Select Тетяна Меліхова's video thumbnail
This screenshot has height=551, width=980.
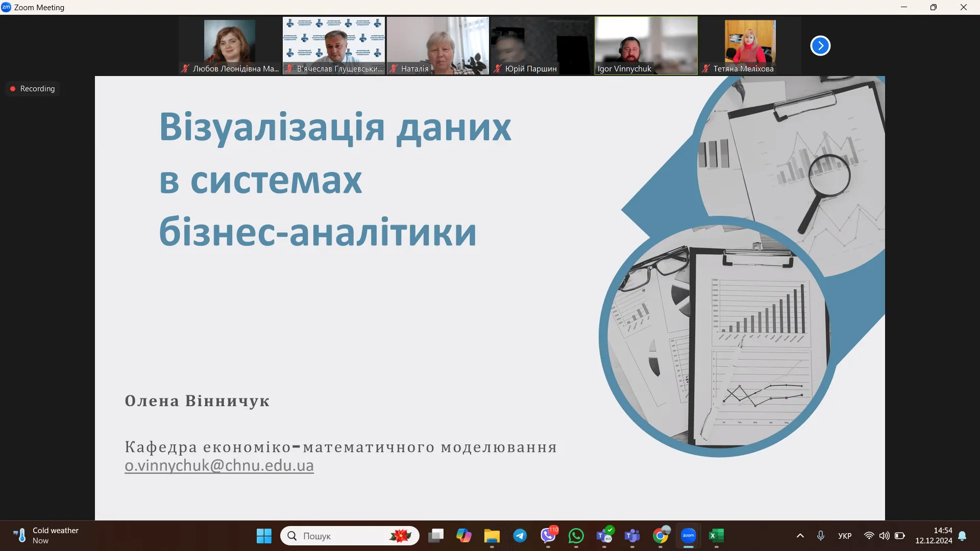(749, 46)
